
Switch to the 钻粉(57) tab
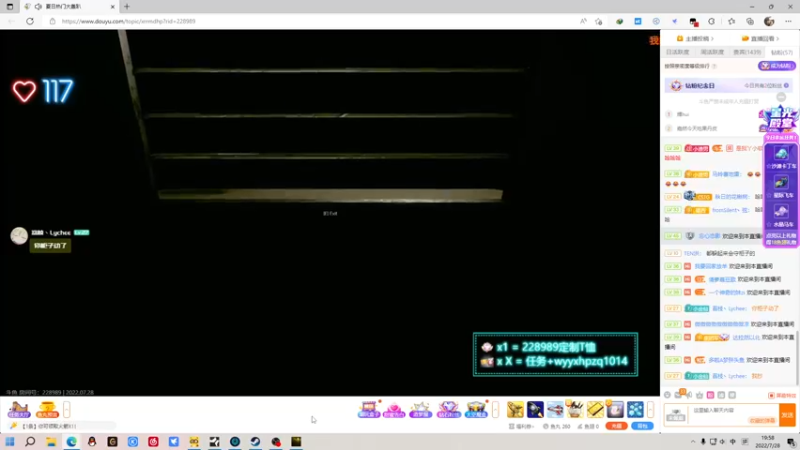[x=782, y=52]
